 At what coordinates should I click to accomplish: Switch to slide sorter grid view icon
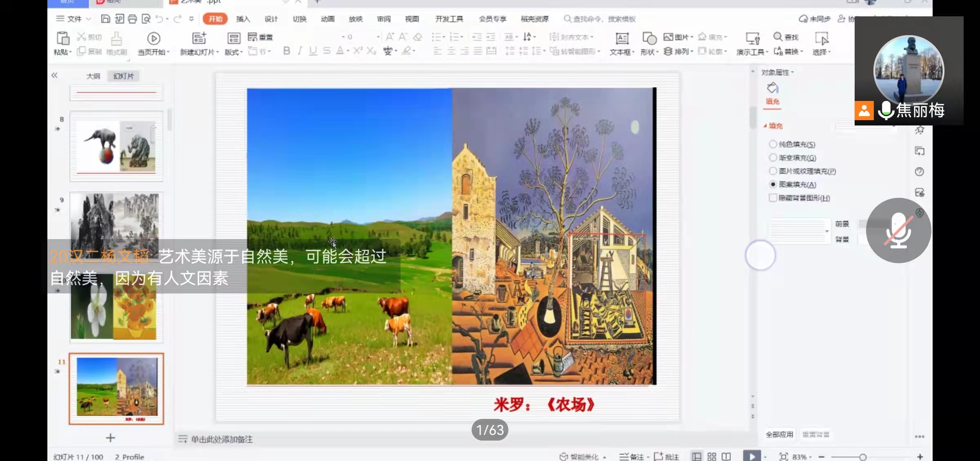pos(712,457)
